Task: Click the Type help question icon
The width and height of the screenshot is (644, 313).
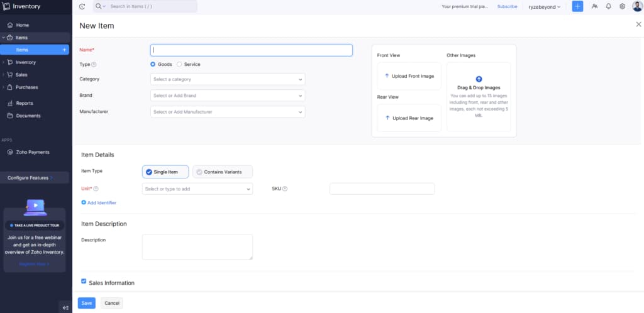Action: tap(94, 64)
